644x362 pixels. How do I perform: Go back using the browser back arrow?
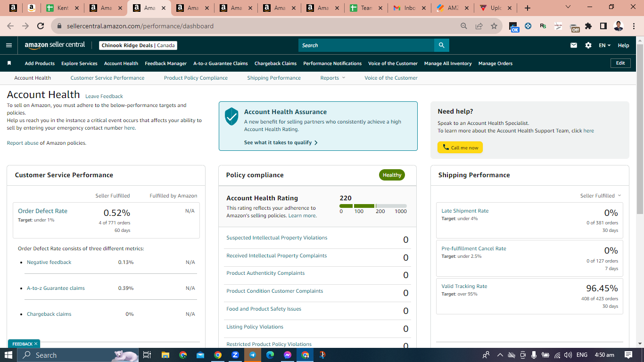[x=10, y=26]
